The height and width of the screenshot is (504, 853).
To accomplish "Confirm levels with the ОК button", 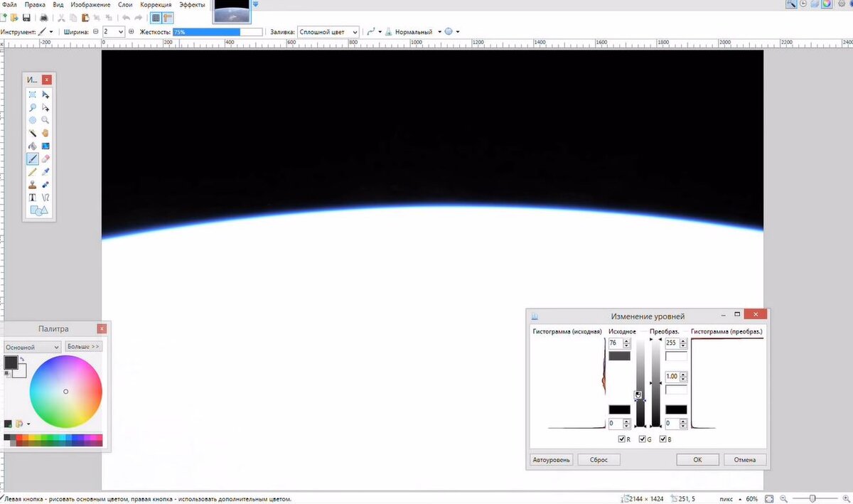I will click(697, 460).
